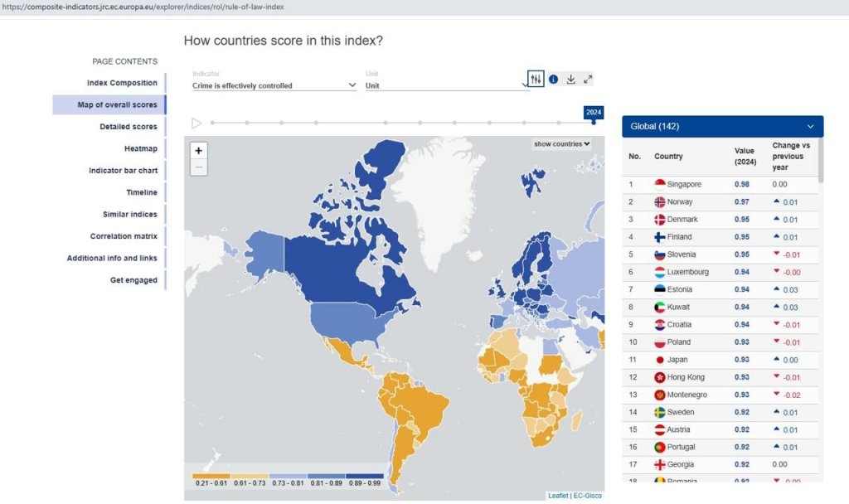Open the Heatmap page section

click(140, 148)
